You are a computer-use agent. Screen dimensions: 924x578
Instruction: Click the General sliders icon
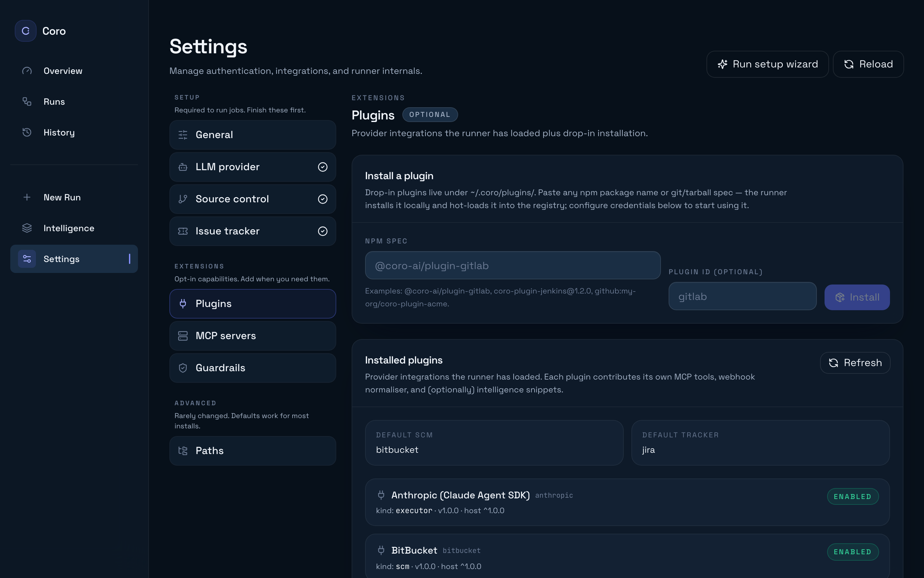pyautogui.click(x=183, y=135)
